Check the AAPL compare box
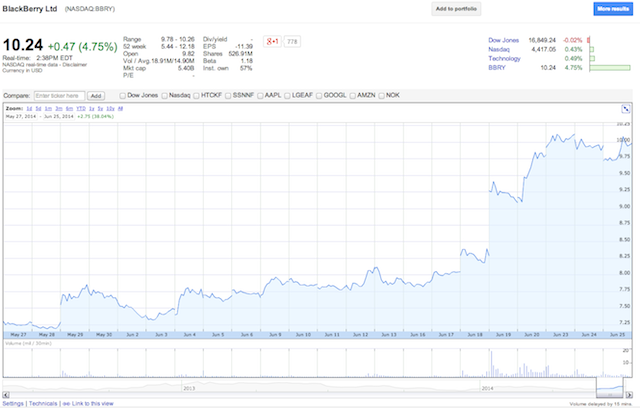Image resolution: width=640 pixels, height=408 pixels. (x=260, y=95)
